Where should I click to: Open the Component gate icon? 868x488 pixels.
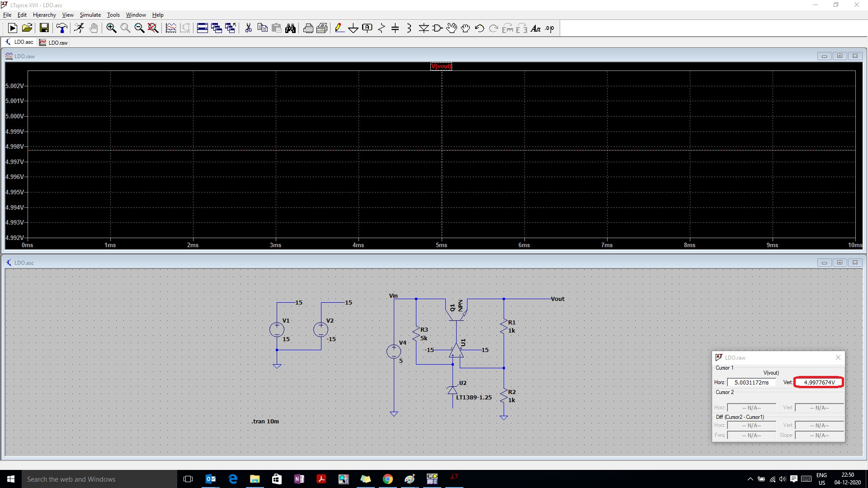pos(437,28)
